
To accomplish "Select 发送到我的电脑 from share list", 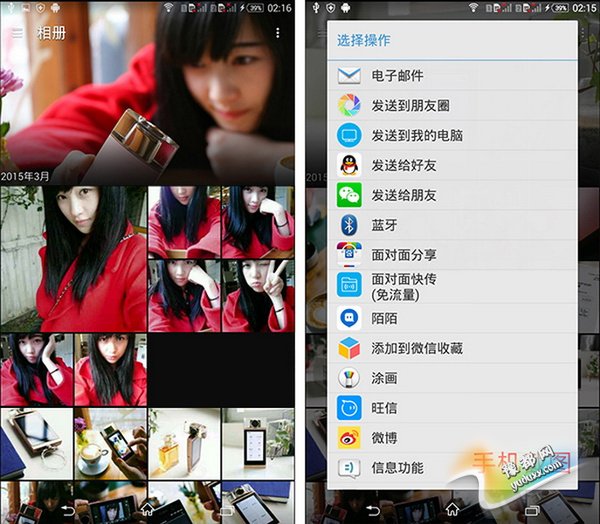I will (x=417, y=135).
